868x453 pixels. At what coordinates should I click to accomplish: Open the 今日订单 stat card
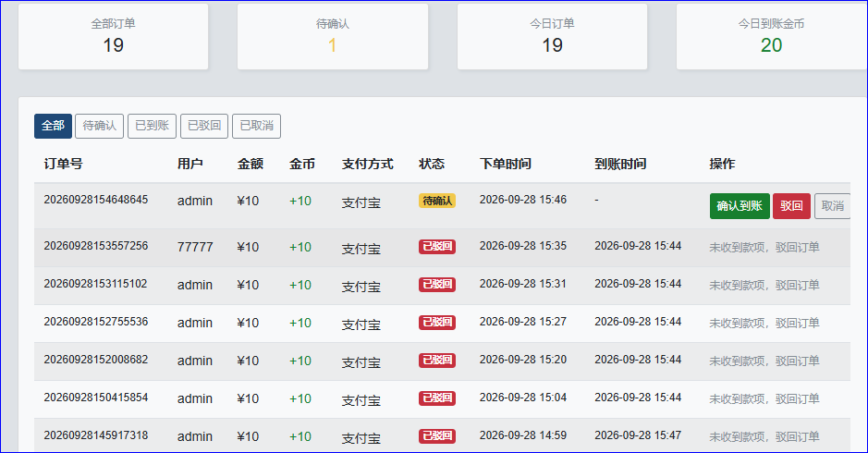point(553,37)
